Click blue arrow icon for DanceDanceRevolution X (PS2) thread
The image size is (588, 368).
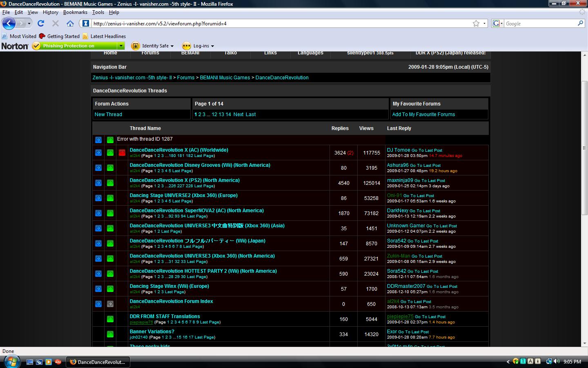coord(98,183)
